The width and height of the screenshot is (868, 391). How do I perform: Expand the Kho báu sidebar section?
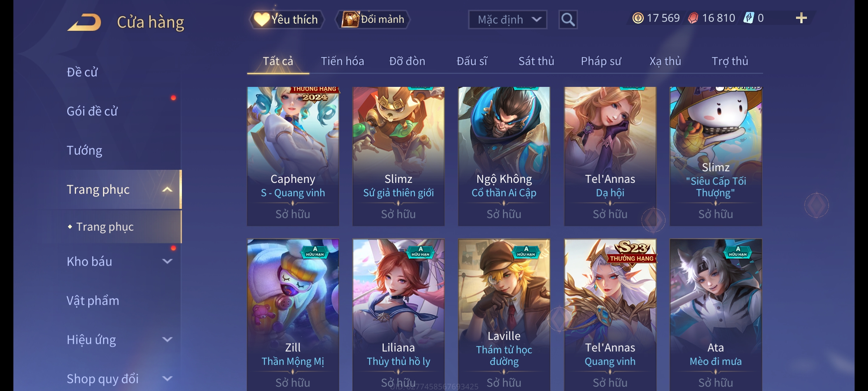tap(167, 261)
